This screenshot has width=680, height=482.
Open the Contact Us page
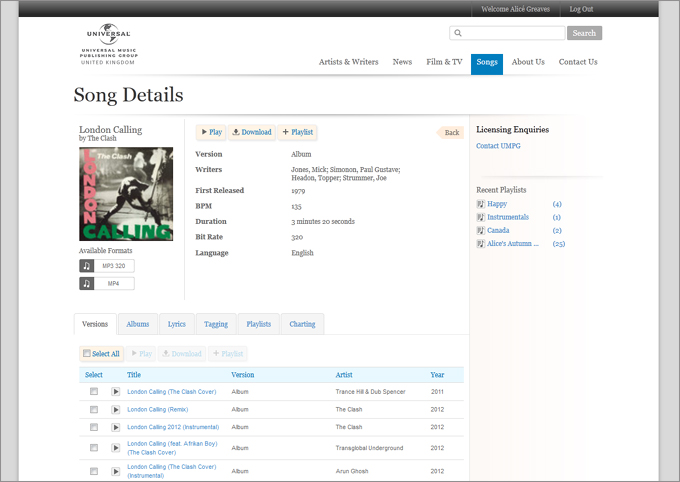point(578,62)
